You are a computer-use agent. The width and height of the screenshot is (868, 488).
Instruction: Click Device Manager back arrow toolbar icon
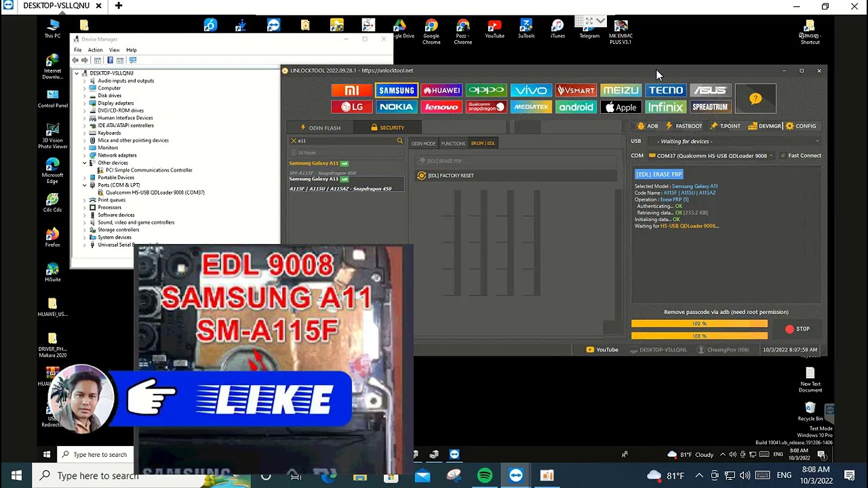pyautogui.click(x=75, y=60)
